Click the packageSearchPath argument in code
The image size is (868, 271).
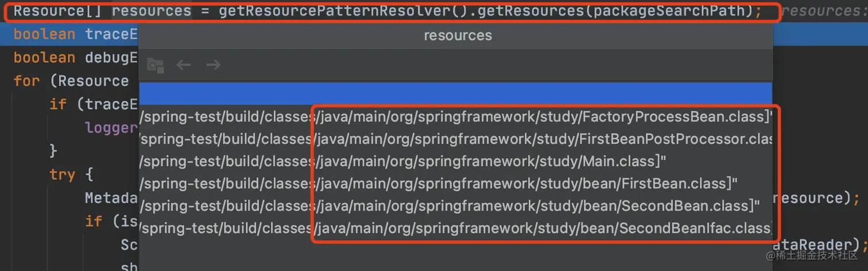point(669,11)
